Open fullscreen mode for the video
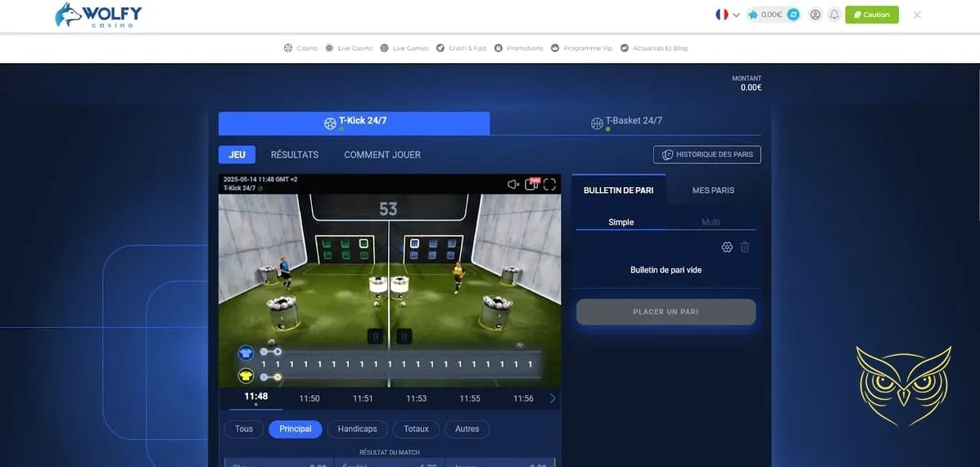The image size is (980, 467). 549,184
